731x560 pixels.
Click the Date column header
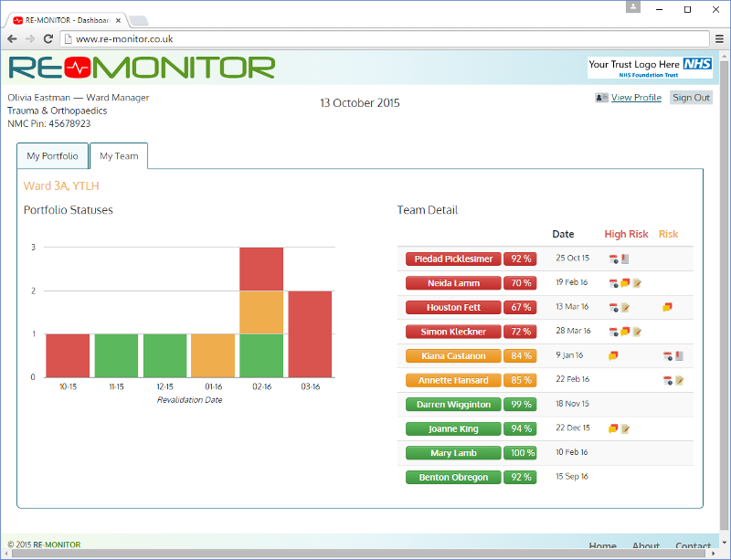[563, 234]
